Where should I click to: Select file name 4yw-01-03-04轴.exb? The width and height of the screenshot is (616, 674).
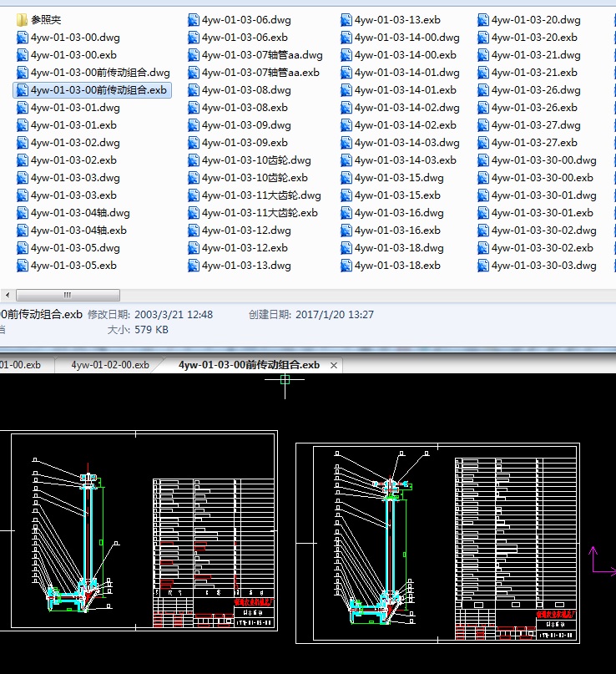click(78, 231)
